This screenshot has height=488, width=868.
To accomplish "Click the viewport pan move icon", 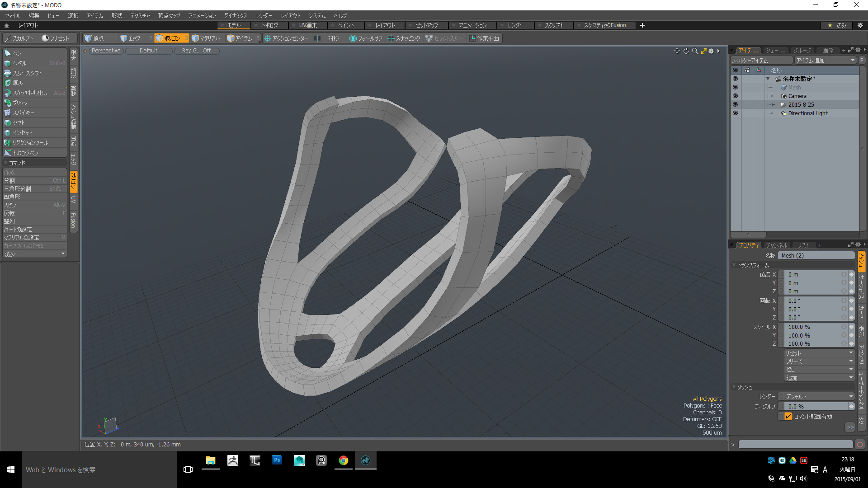I will click(x=677, y=51).
